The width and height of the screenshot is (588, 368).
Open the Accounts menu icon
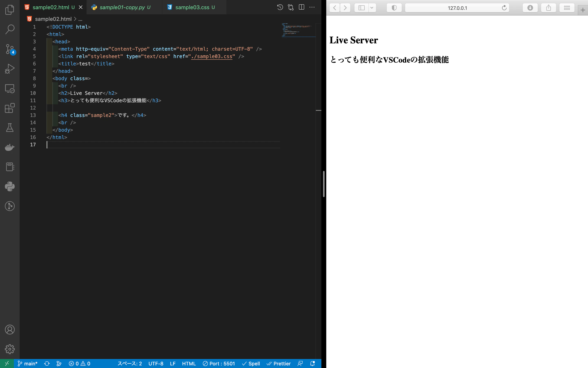(10, 330)
